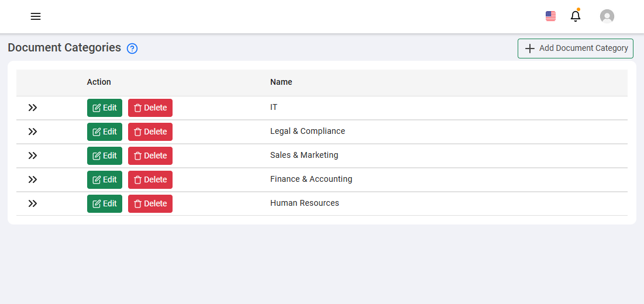
Task: Expand the Human Resources row
Action: pyautogui.click(x=33, y=203)
